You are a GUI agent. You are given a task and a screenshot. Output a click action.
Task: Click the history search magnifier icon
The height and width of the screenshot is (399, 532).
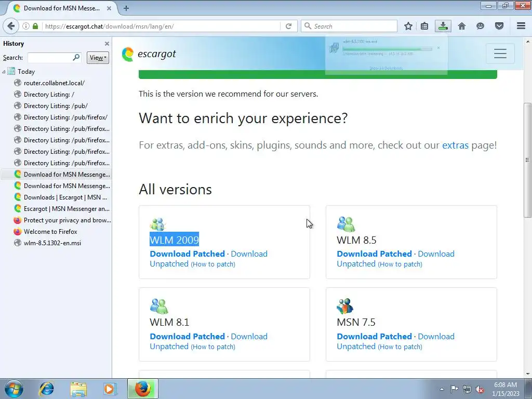[x=76, y=57]
